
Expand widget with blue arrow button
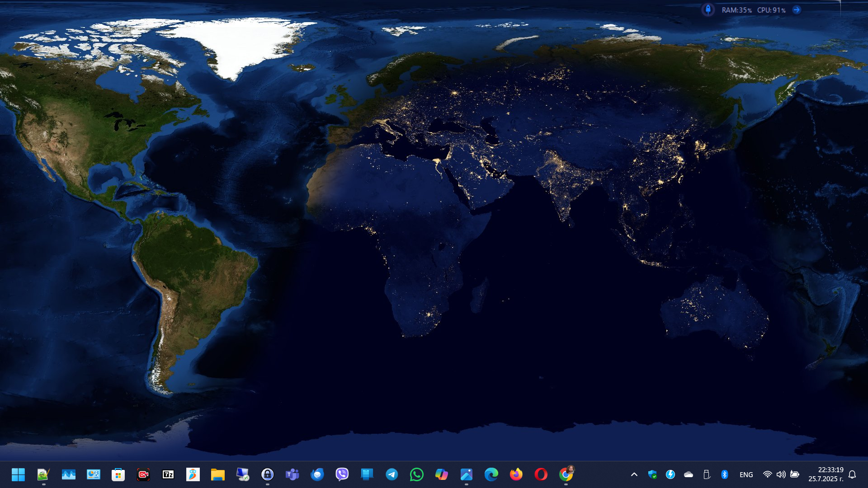pos(797,9)
